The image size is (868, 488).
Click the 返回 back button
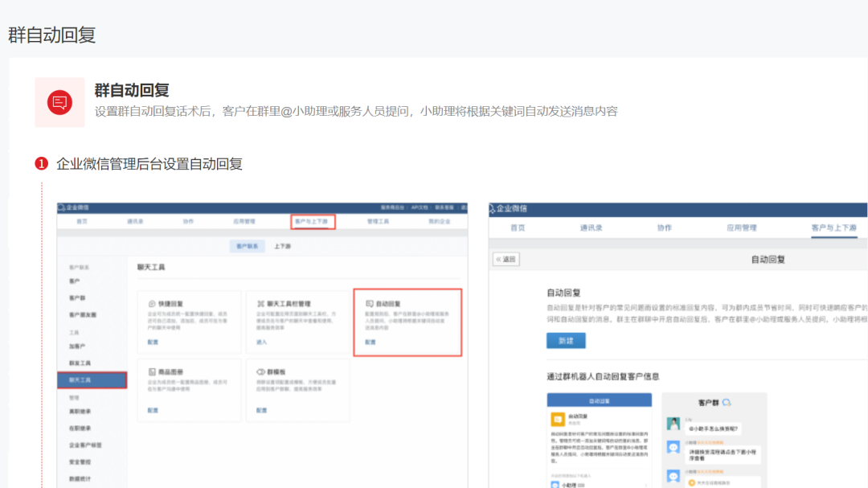[506, 259]
